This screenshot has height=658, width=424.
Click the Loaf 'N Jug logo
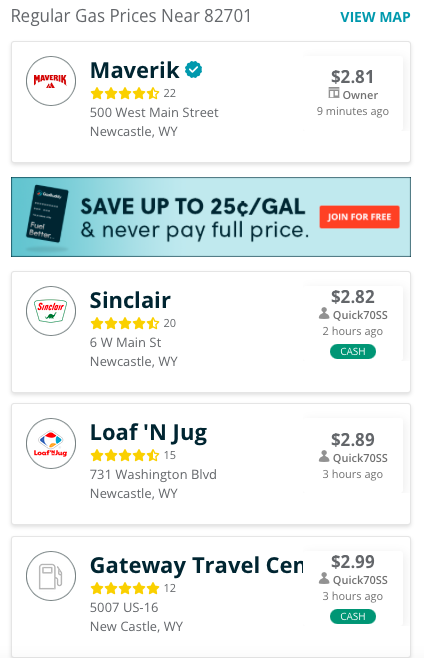pyautogui.click(x=51, y=443)
